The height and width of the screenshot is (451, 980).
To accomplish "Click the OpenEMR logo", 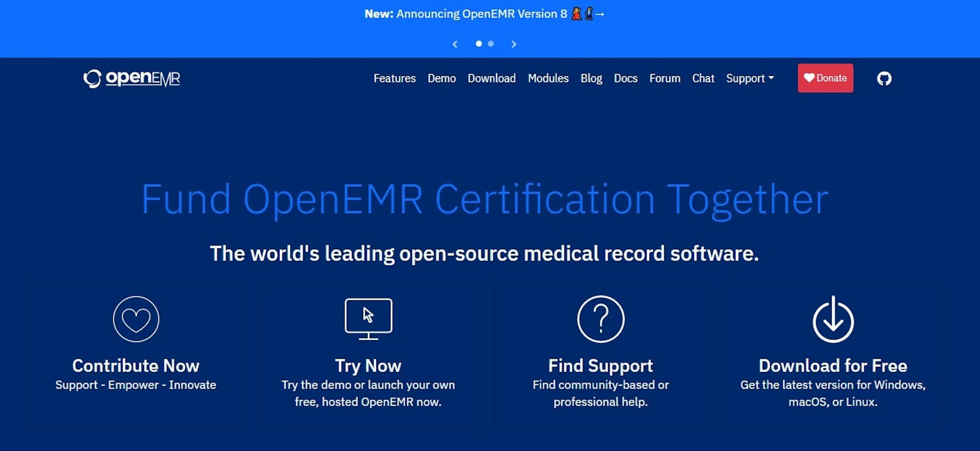I will click(132, 78).
